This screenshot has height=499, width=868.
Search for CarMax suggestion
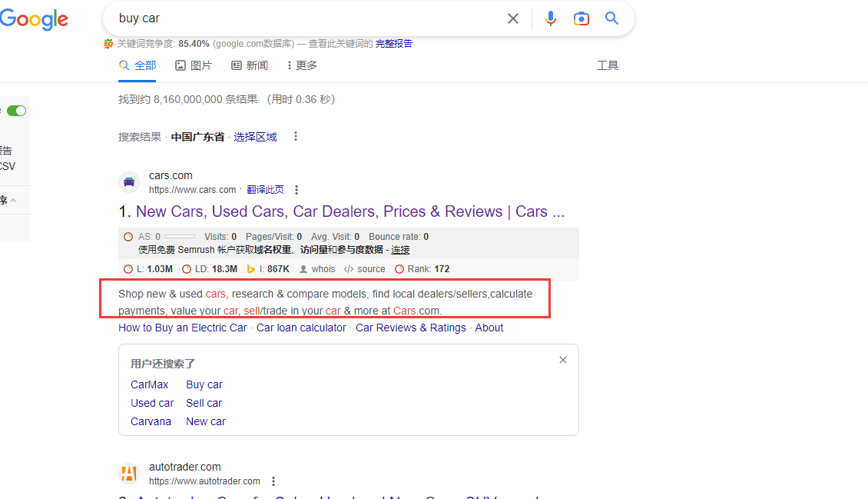(150, 385)
